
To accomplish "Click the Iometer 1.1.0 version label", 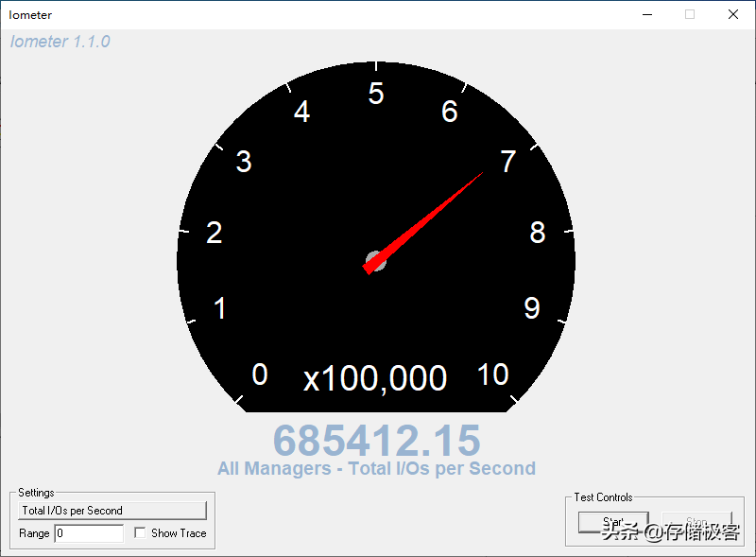I will coord(60,42).
